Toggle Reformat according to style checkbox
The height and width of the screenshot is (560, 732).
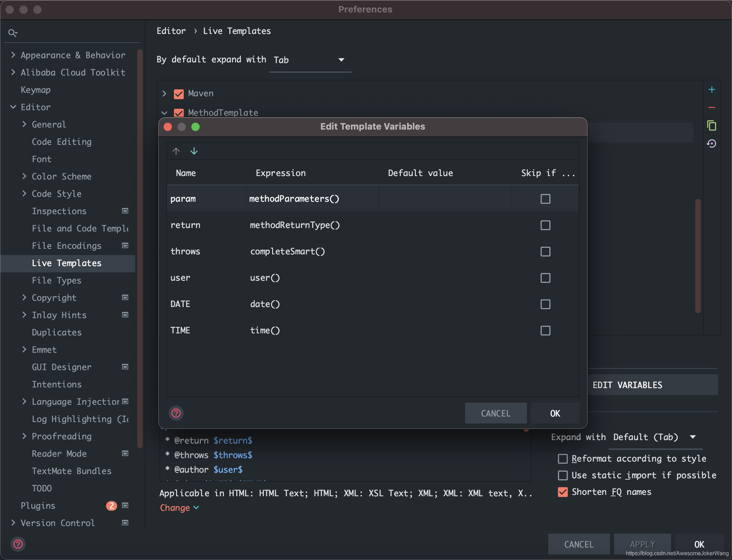tap(563, 459)
